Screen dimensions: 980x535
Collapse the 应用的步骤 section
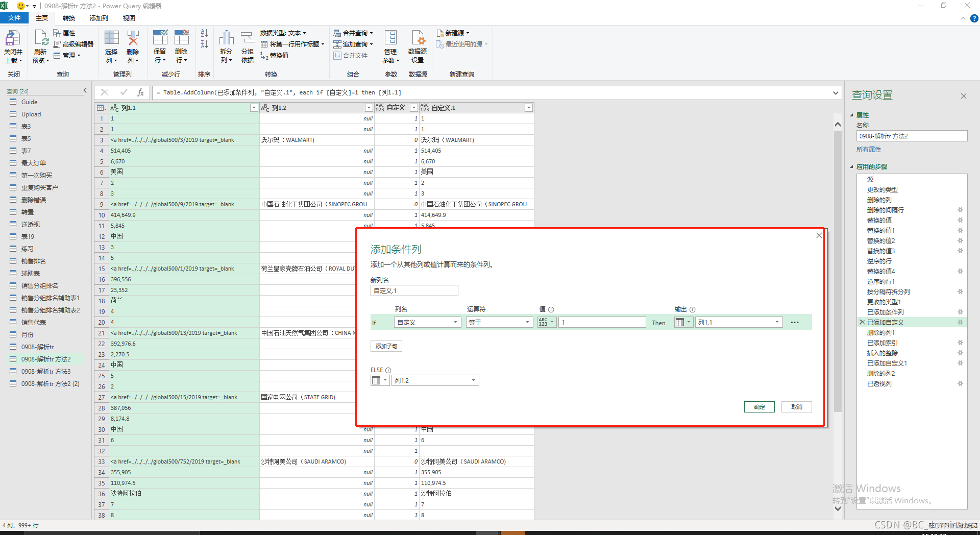852,167
